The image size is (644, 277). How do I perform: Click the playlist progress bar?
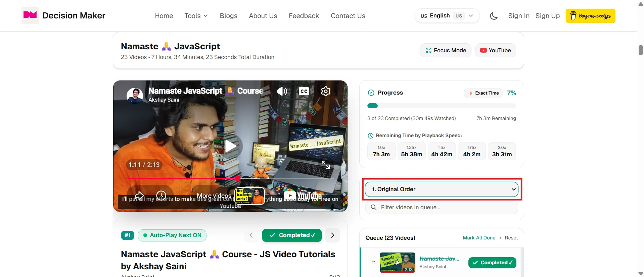click(442, 106)
